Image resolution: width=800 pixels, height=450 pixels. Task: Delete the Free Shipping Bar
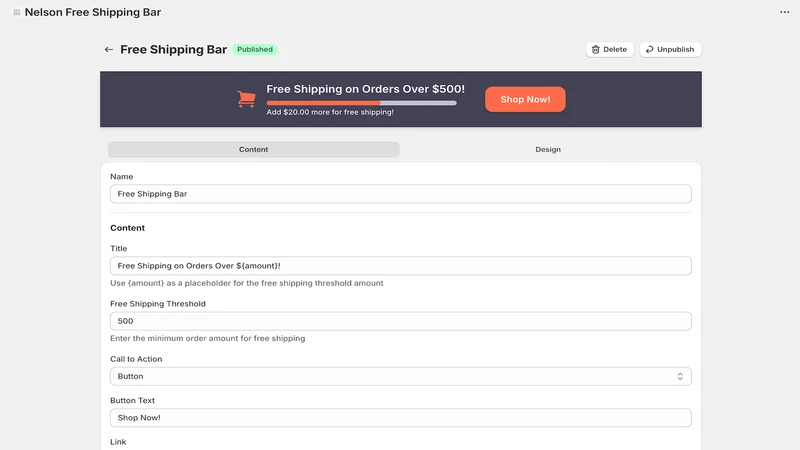coord(609,49)
